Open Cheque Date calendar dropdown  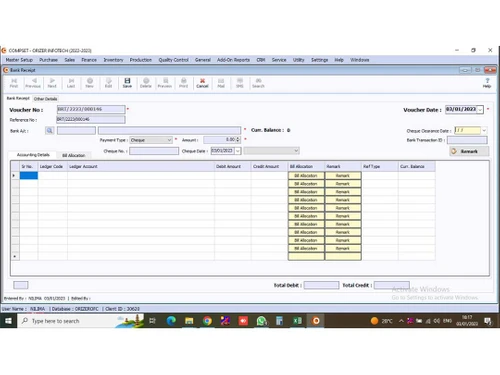[x=238, y=151]
